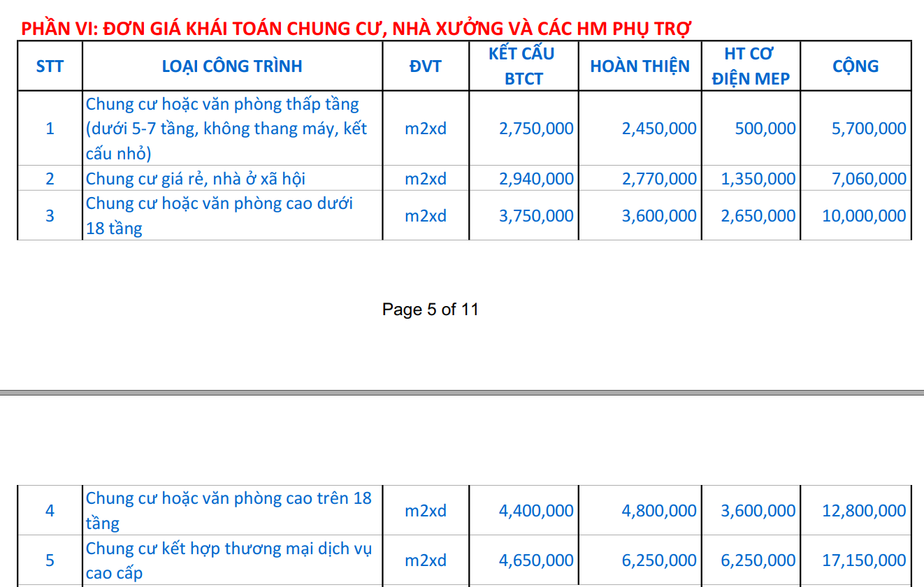
Task: Click the 5,700,000 total value
Action: 868,129
